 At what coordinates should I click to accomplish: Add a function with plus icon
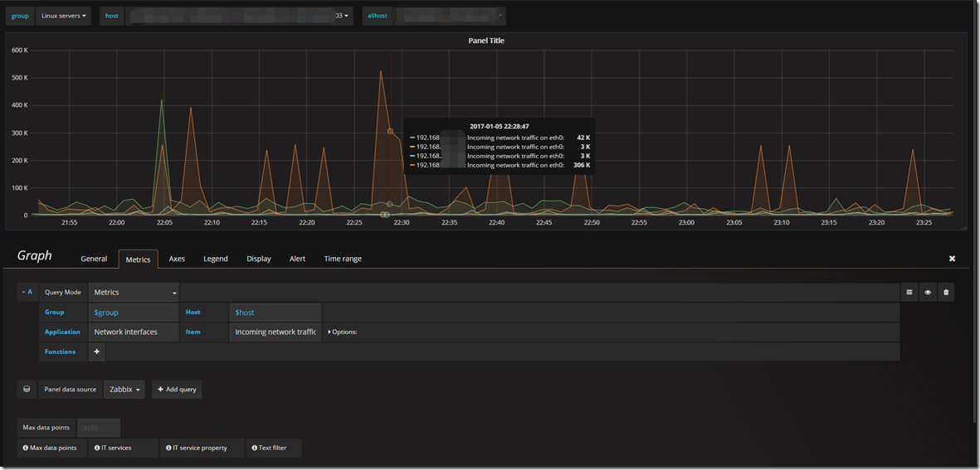coord(97,352)
